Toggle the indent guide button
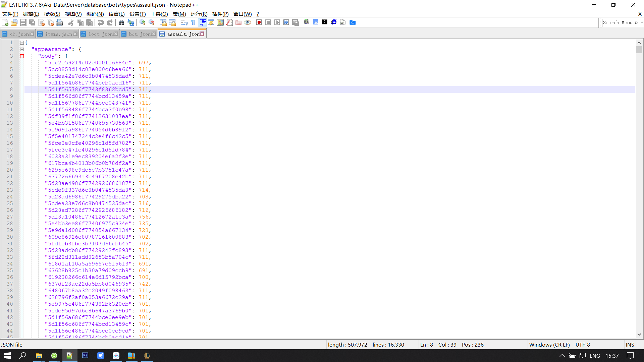 [x=202, y=22]
